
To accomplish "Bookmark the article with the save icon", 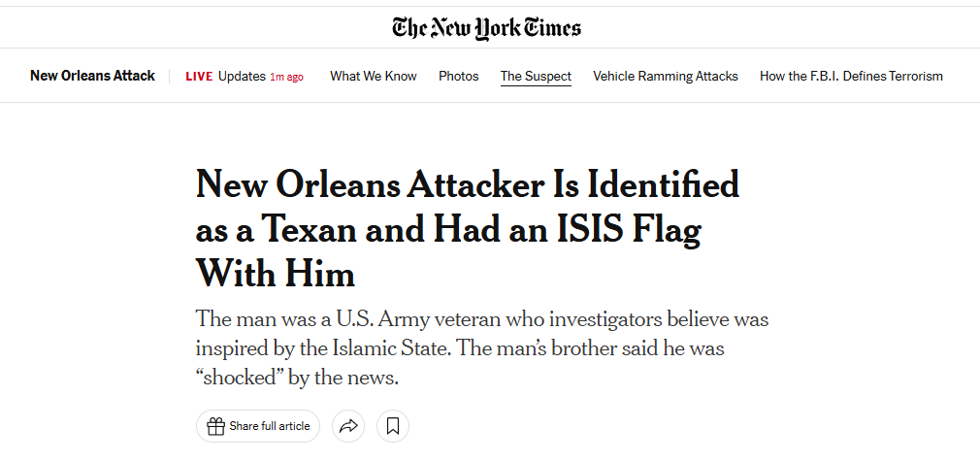I will pyautogui.click(x=393, y=426).
